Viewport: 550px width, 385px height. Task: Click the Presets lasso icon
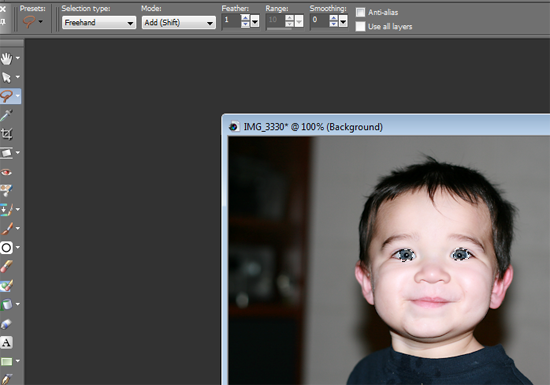coord(29,22)
